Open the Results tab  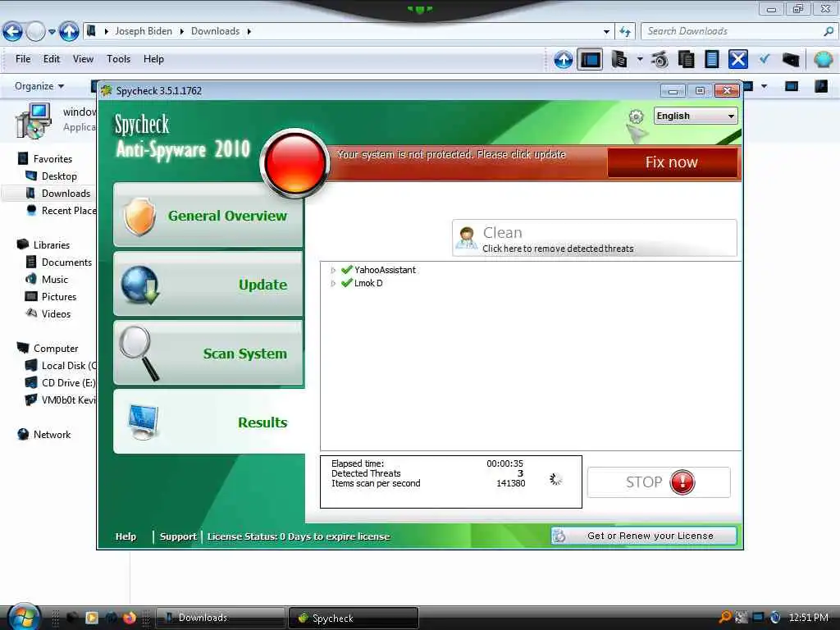tap(208, 422)
